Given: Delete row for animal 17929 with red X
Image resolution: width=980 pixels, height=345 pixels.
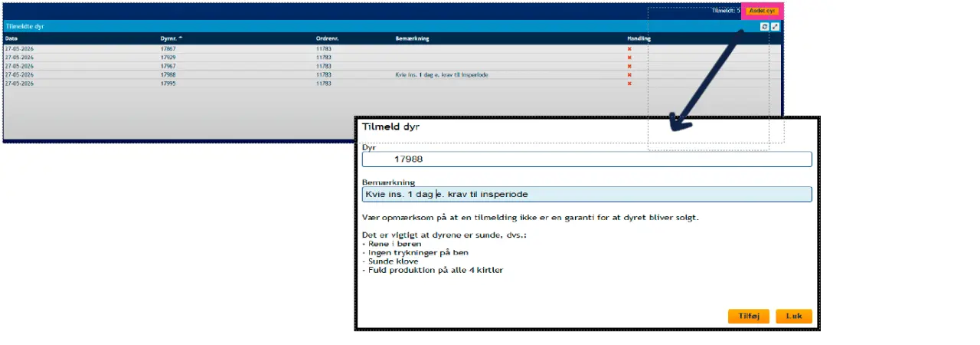Looking at the screenshot, I should 629,58.
